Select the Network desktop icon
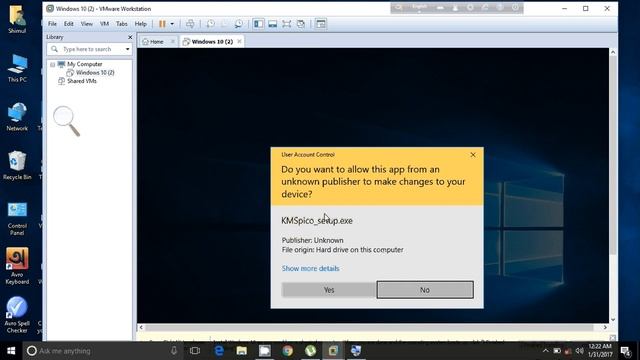Screen dimensions: 640x360 coord(17,117)
